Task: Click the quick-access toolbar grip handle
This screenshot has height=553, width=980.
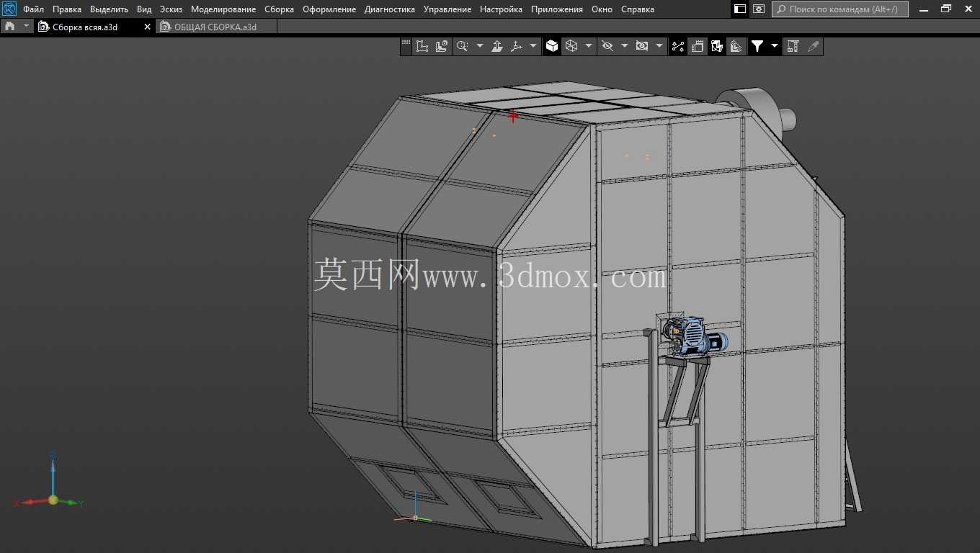Action: [406, 43]
